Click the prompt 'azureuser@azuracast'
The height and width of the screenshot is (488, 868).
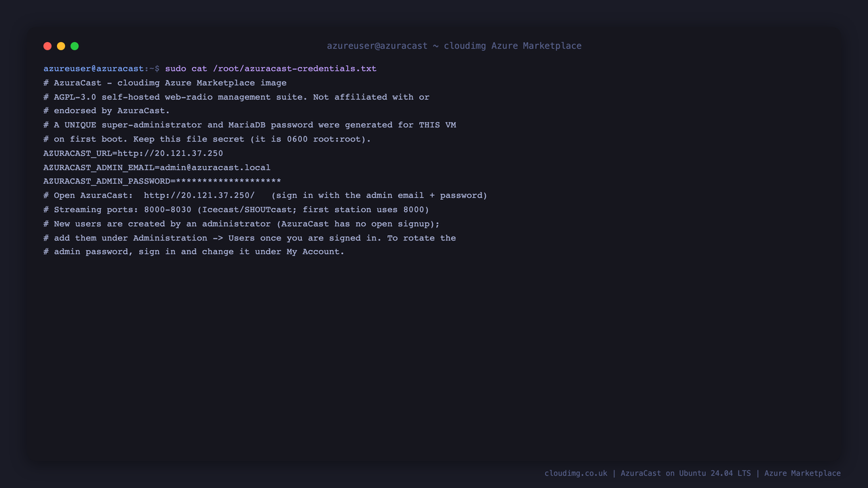tap(94, 68)
